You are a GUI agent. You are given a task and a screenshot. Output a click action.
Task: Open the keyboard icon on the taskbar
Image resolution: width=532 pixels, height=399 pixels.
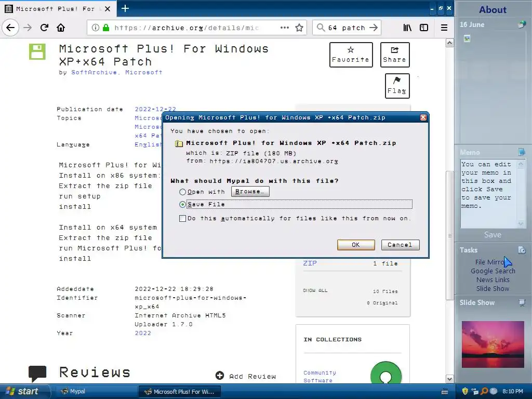pos(445,392)
